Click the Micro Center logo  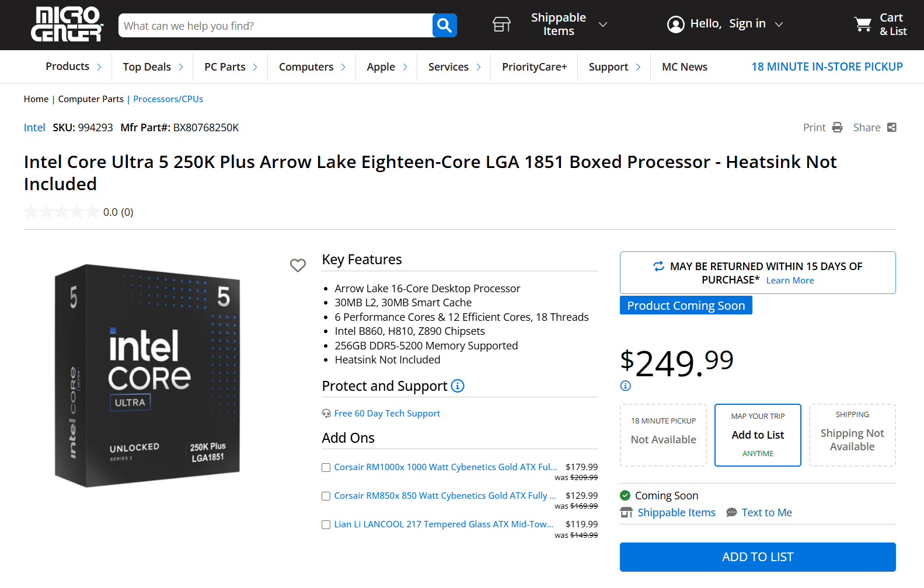(x=67, y=24)
